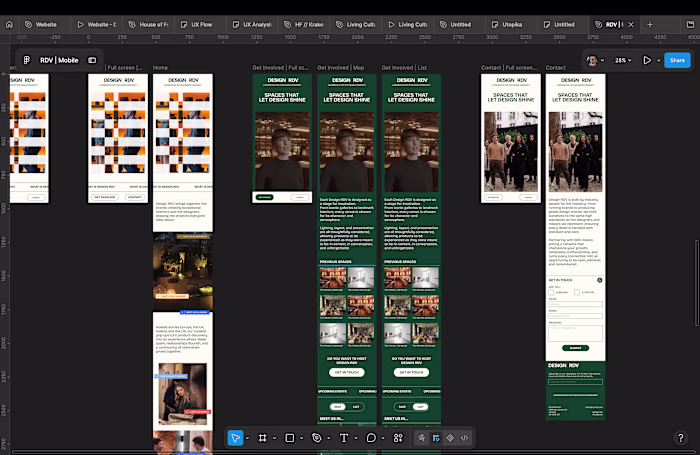Toggle Map/List switch in Get Involved Map frame
The height and width of the screenshot is (455, 700).
(x=347, y=407)
